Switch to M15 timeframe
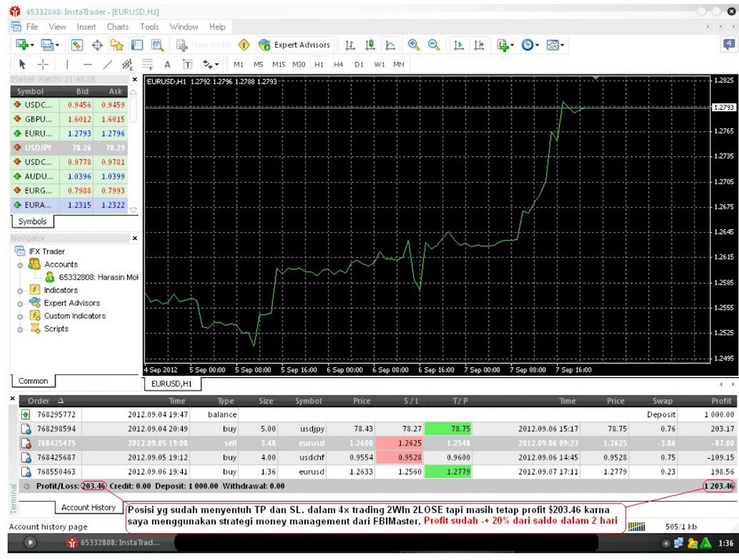Screen dimensions: 739x560 pos(278,64)
